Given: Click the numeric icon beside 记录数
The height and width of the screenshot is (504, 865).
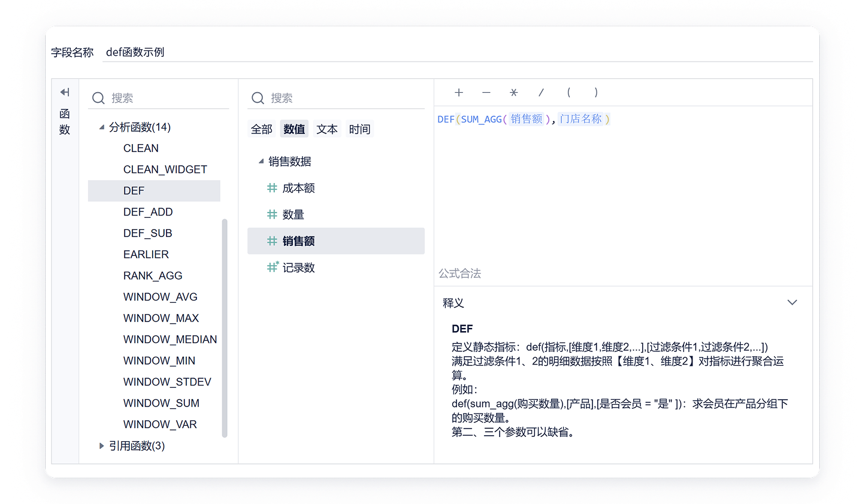Looking at the screenshot, I should click(273, 267).
